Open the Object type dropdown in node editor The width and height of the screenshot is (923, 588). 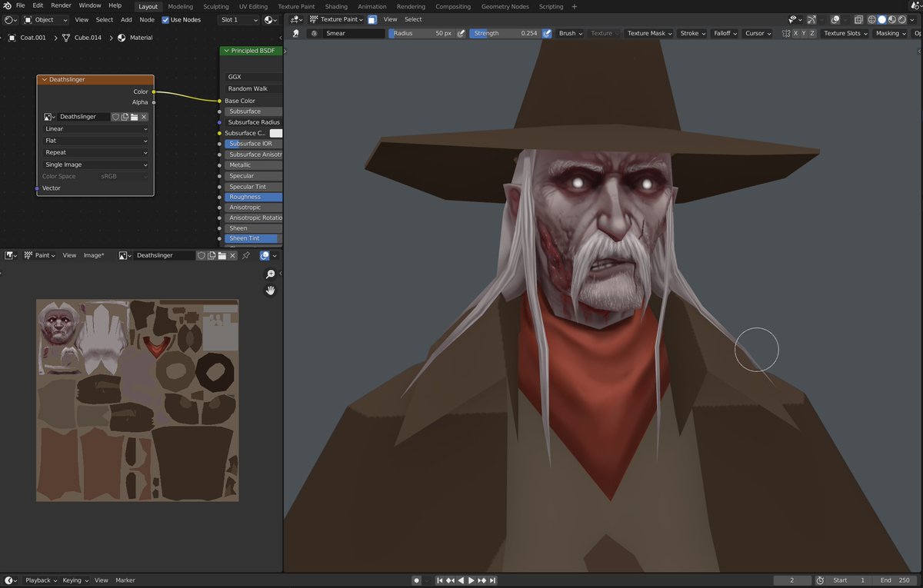point(45,19)
